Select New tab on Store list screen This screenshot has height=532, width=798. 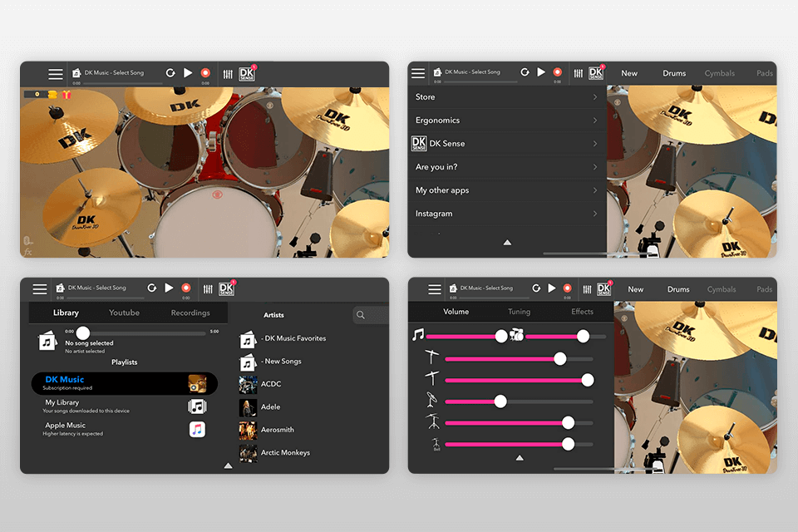click(x=629, y=73)
